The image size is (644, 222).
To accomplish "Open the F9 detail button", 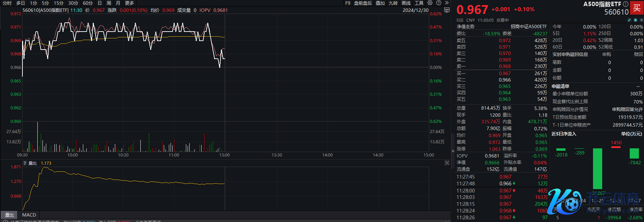I will 348,3.
